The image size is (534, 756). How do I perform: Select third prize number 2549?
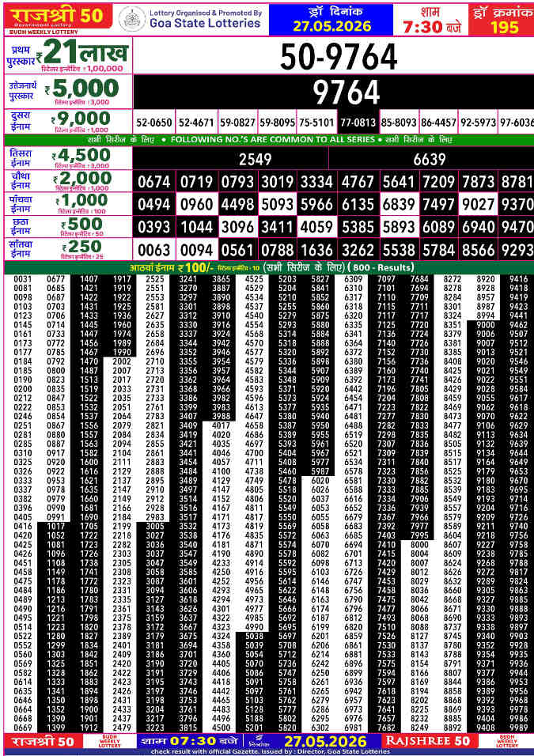256,159
